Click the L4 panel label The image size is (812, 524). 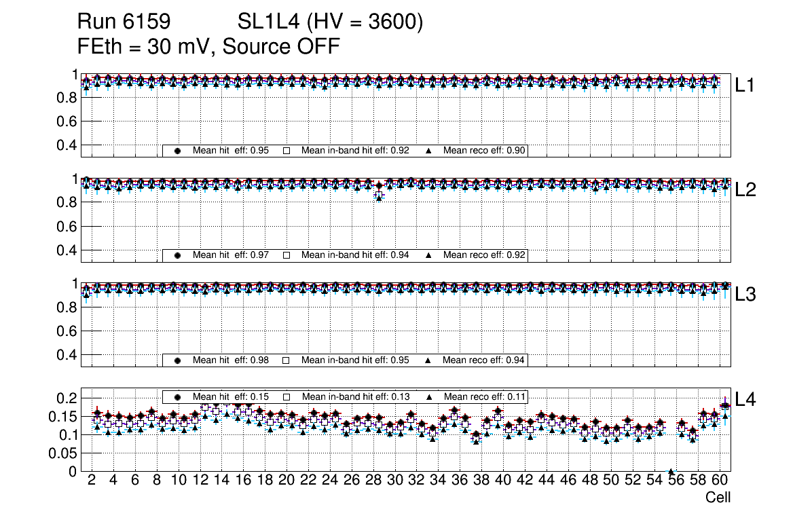pos(745,400)
